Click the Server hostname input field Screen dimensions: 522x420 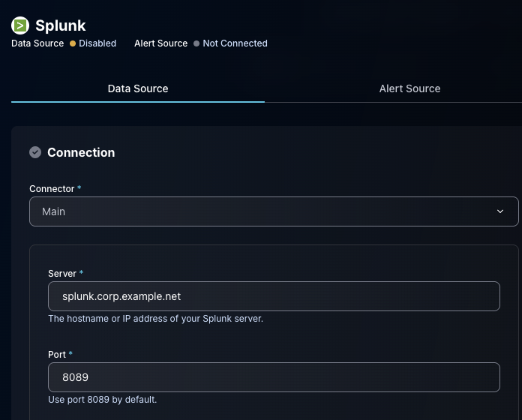click(x=274, y=296)
